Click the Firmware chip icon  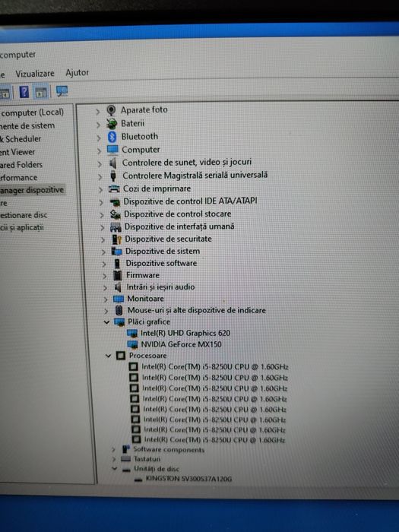(118, 275)
